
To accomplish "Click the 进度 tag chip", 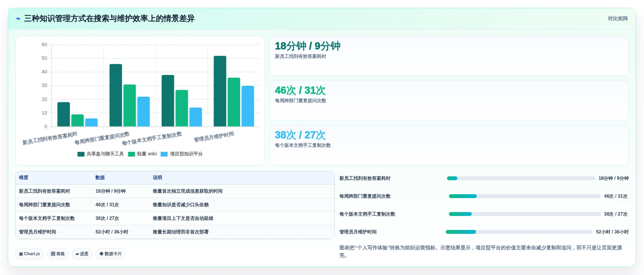I will (82, 254).
